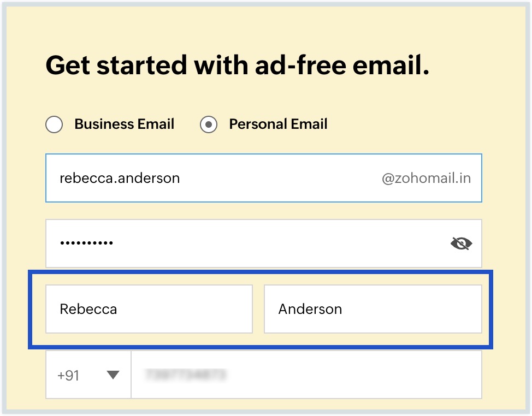The image size is (532, 416).
Task: Click the "Get started with ad-free email." heading
Action: [x=238, y=65]
